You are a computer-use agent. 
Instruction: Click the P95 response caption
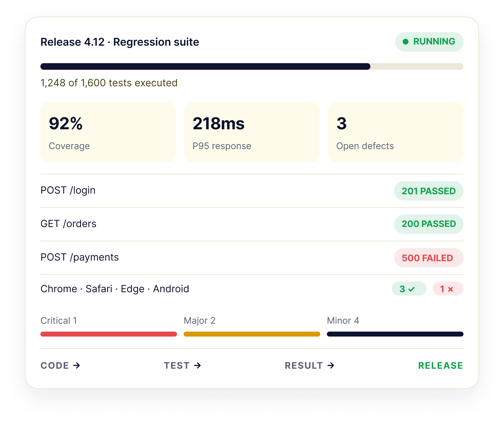pos(222,146)
